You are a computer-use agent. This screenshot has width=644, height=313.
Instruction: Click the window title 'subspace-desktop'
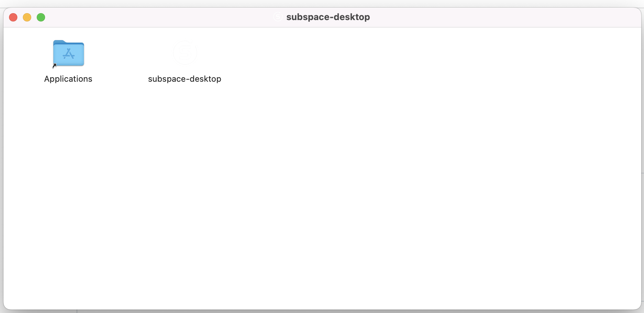[328, 17]
